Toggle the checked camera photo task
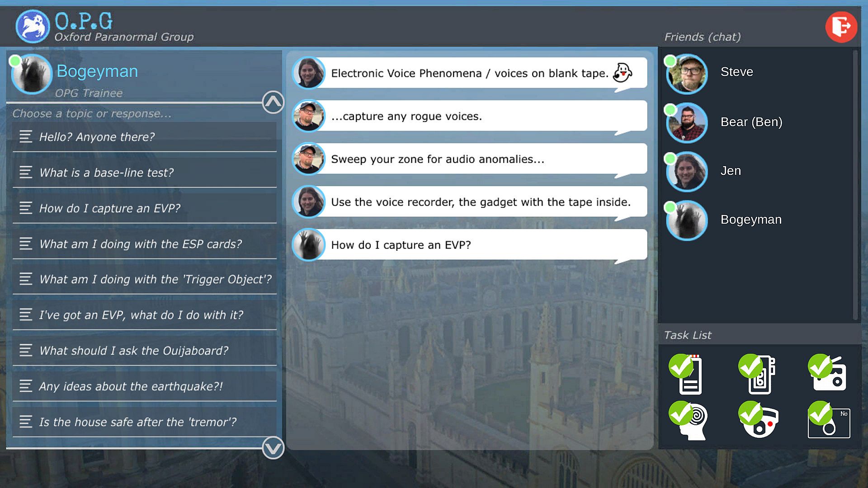This screenshot has width=868, height=488. pos(829,420)
